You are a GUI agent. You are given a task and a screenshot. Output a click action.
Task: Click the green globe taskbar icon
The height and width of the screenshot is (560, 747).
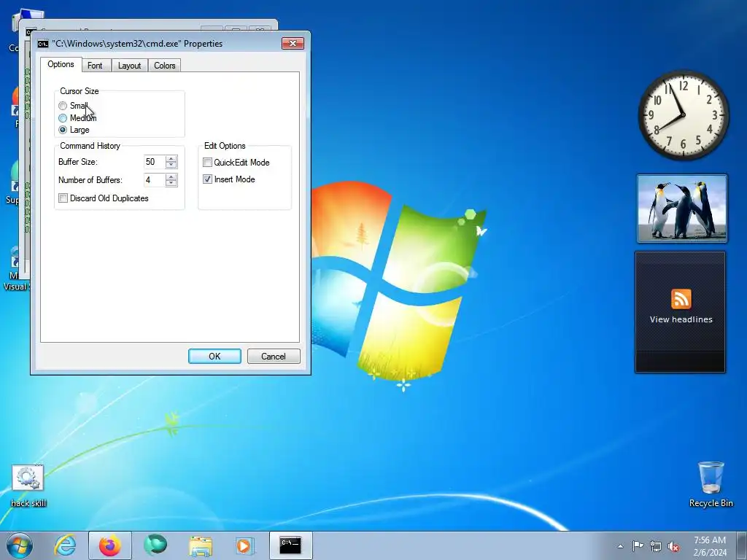(x=155, y=545)
